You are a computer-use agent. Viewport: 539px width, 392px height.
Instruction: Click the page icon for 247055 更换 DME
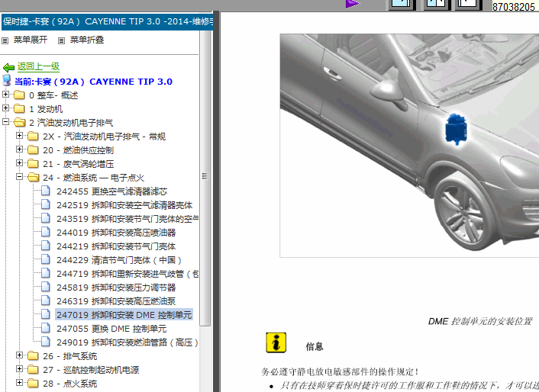[x=45, y=328]
